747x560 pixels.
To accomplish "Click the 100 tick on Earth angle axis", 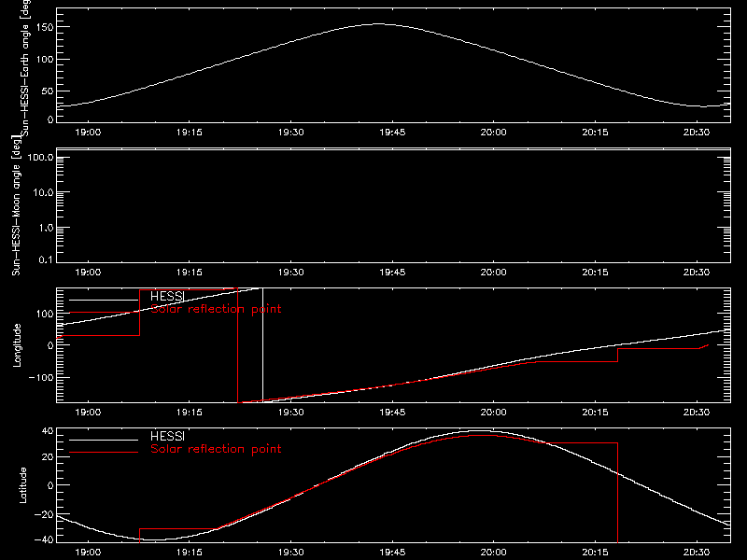I will point(46,60).
